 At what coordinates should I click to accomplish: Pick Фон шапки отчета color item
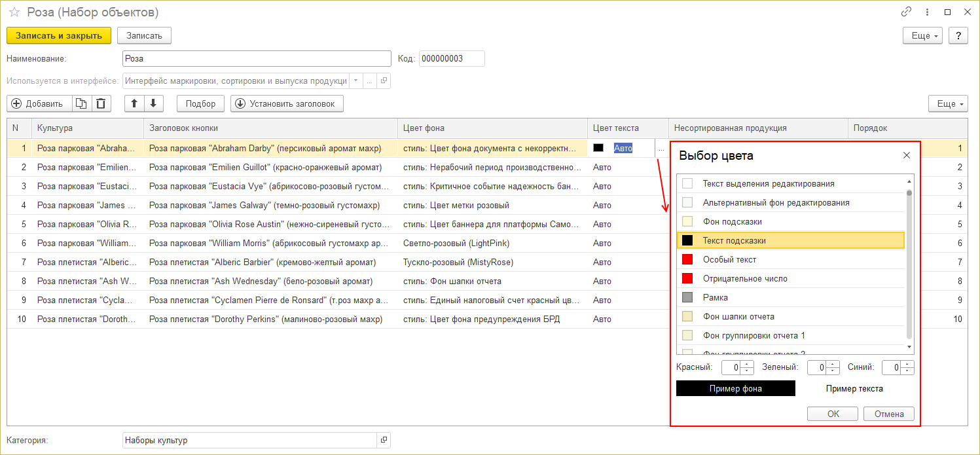pyautogui.click(x=738, y=317)
